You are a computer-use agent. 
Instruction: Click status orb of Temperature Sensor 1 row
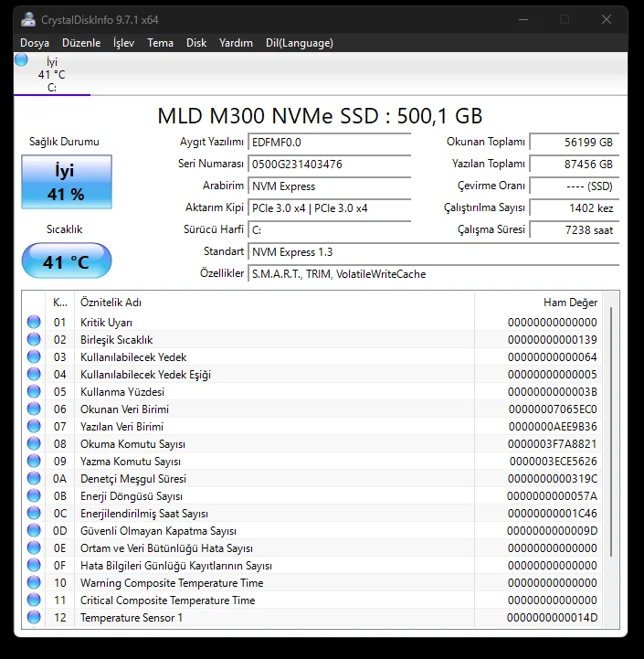[x=34, y=617]
